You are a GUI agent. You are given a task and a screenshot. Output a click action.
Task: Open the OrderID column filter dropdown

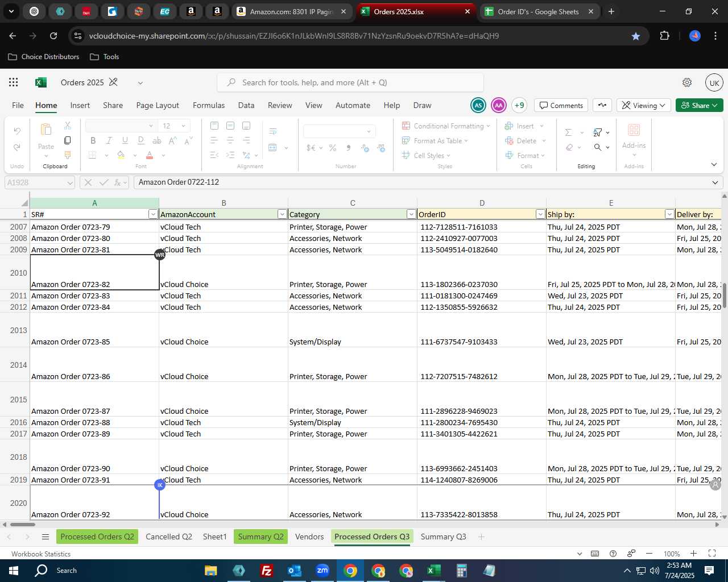[x=540, y=214]
